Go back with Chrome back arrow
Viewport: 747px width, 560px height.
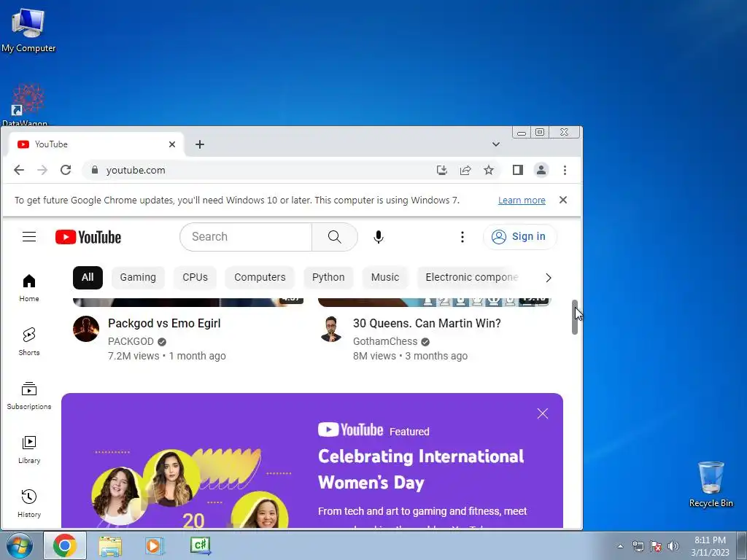coord(18,170)
